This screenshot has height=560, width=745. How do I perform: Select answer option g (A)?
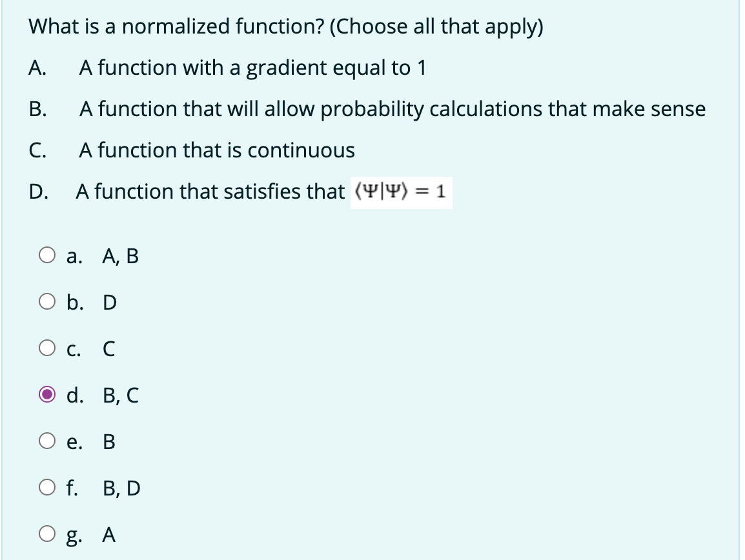(x=46, y=535)
